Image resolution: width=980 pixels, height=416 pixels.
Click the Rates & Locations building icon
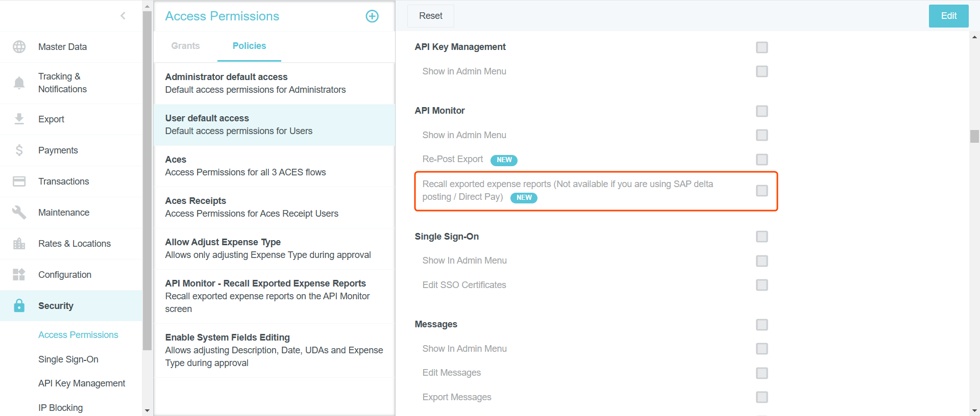click(x=19, y=244)
